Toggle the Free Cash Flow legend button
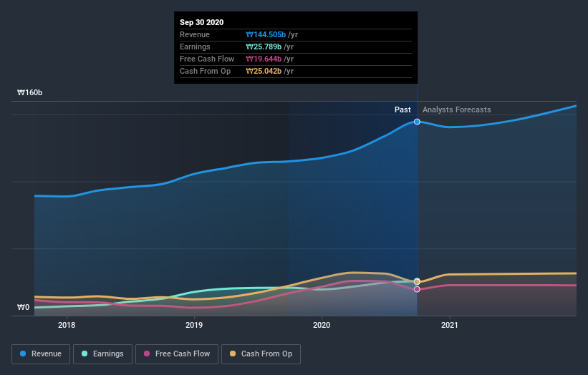588x375 pixels. (x=177, y=354)
